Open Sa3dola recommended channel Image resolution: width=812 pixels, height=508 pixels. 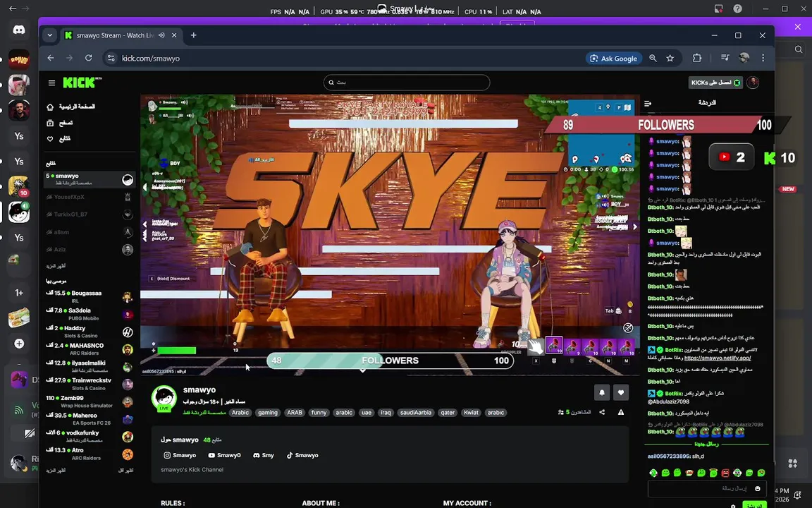click(90, 314)
